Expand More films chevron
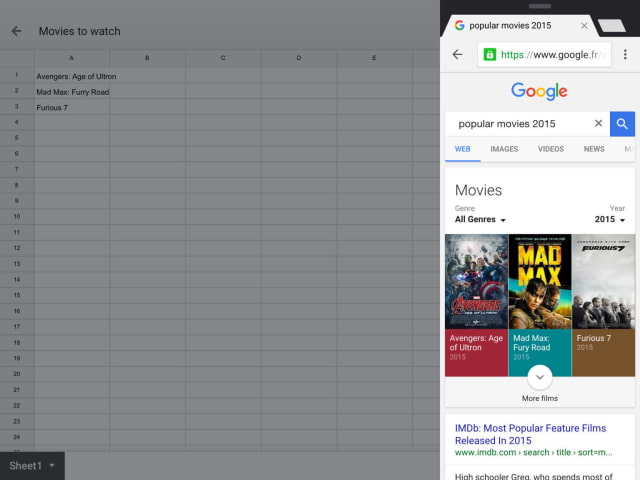 click(x=539, y=377)
